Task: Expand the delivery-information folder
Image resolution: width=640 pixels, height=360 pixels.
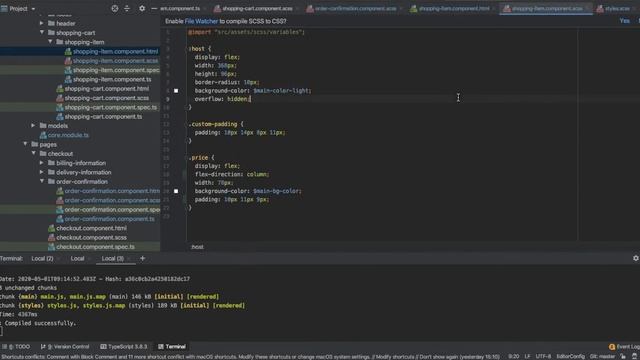Action: (42, 172)
